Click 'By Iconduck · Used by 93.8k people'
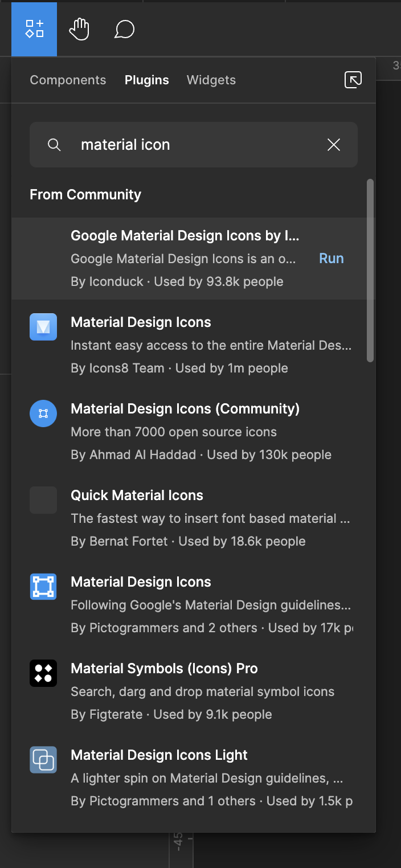The width and height of the screenshot is (401, 868). click(177, 281)
